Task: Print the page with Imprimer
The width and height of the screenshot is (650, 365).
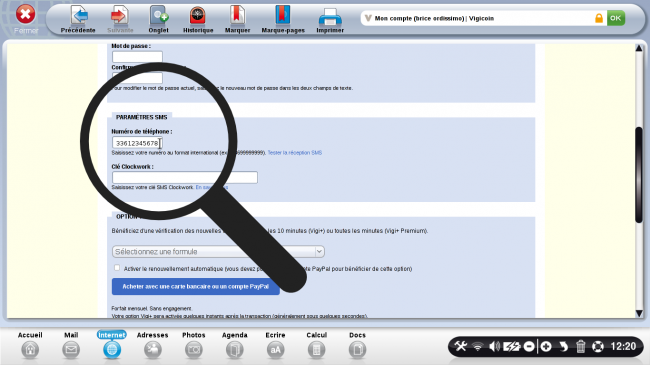Action: coord(330,19)
